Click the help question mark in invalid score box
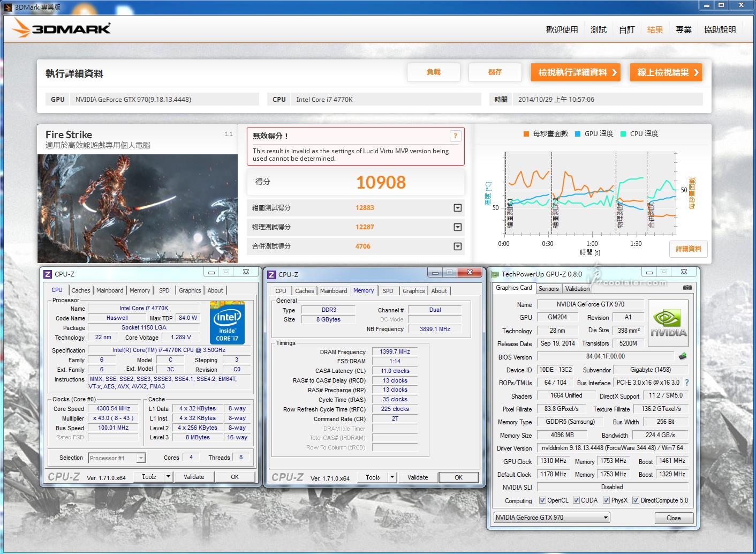The width and height of the screenshot is (756, 554). (455, 136)
